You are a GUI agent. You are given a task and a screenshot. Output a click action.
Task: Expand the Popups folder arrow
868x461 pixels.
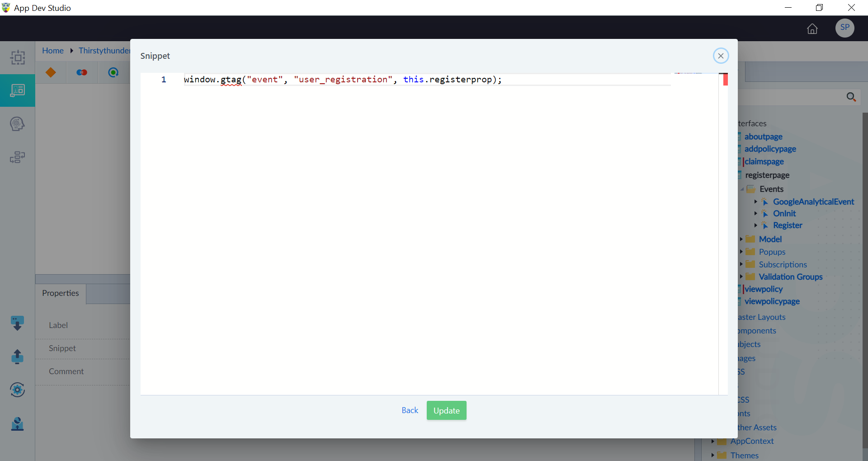click(741, 252)
